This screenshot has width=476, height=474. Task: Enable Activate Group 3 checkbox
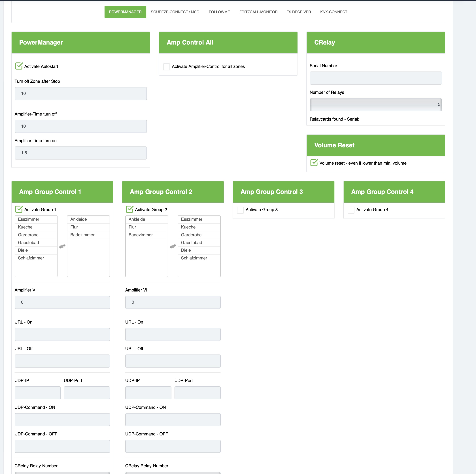(240, 210)
